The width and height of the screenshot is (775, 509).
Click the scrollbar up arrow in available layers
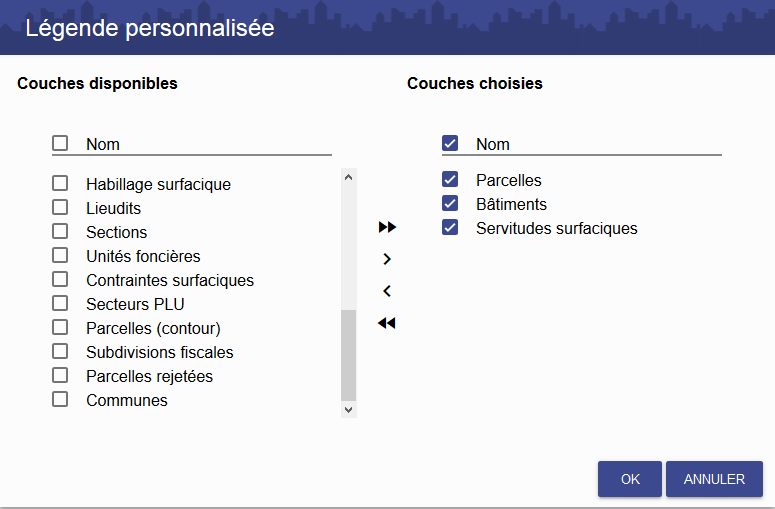[348, 177]
